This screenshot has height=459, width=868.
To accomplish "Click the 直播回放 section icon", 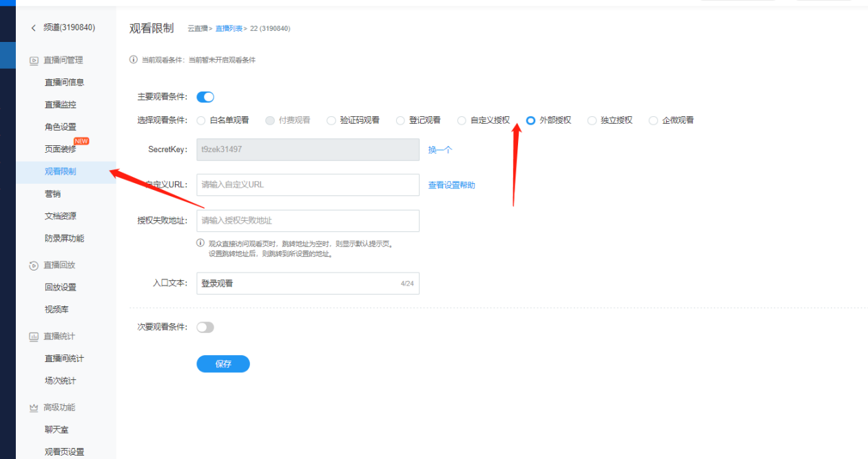I will tap(33, 266).
